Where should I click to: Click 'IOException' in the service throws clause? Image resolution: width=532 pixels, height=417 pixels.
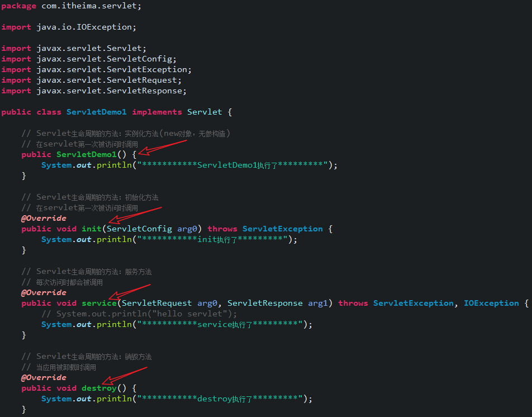point(491,303)
